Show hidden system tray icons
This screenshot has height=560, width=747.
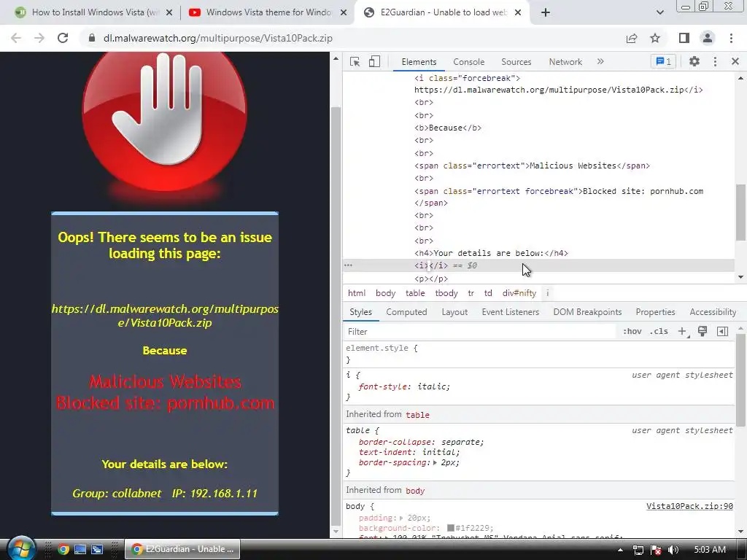pyautogui.click(x=620, y=550)
